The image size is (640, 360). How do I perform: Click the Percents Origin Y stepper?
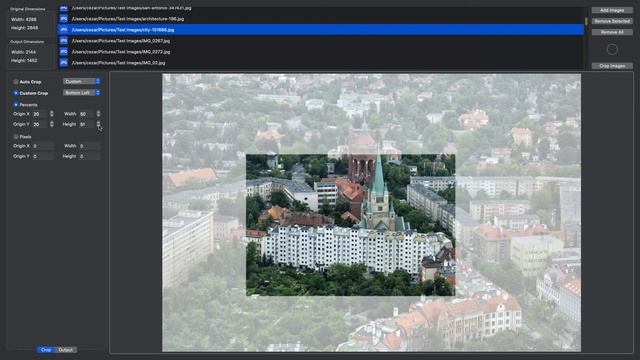click(x=52, y=124)
